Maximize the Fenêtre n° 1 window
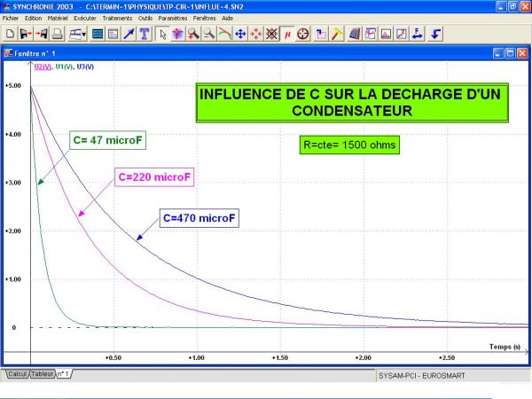532x399 pixels. tap(510, 53)
